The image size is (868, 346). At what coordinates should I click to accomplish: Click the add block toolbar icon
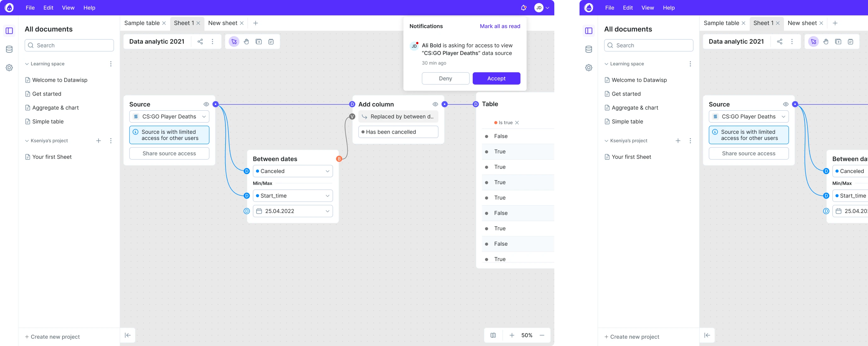click(x=259, y=42)
